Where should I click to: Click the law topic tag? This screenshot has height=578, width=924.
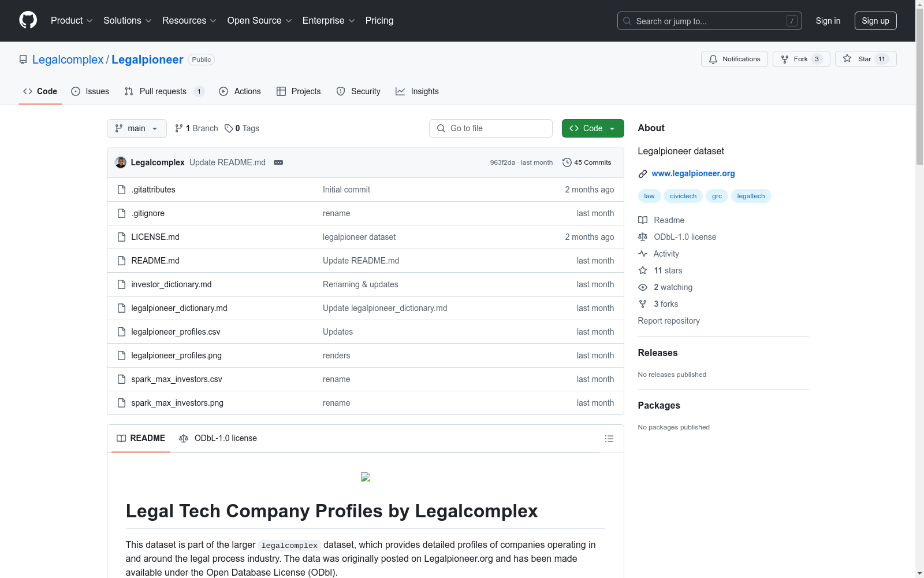(649, 196)
